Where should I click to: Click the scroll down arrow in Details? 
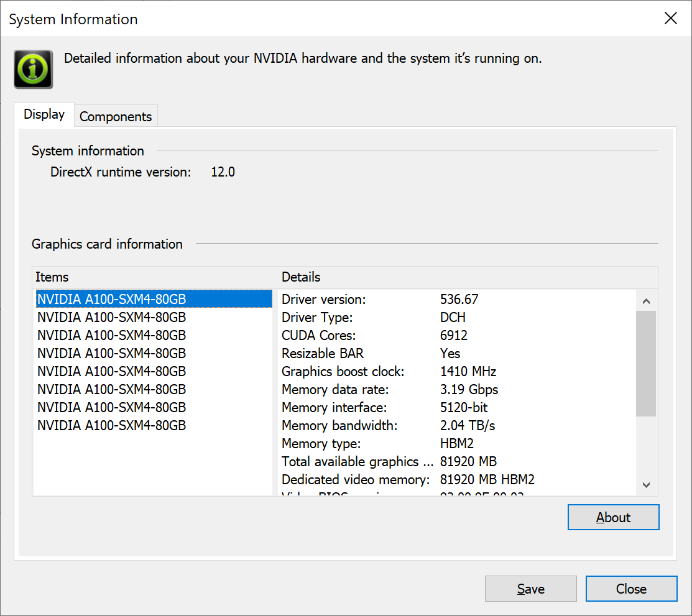coord(646,485)
